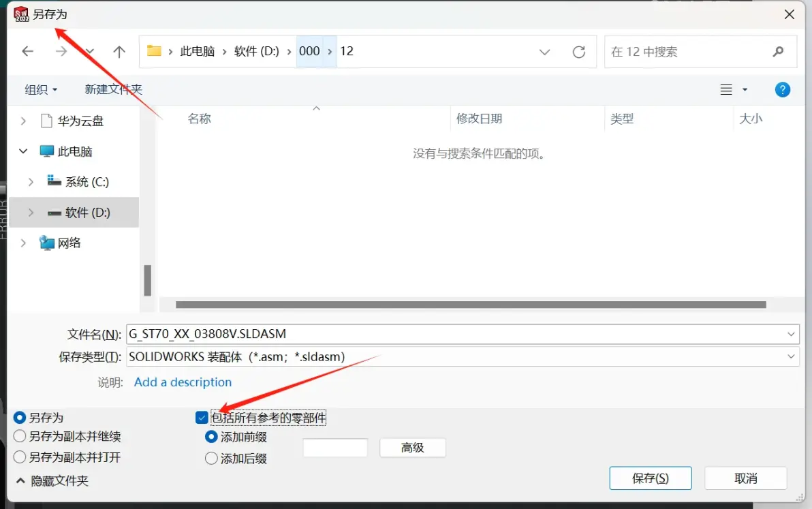Go up one folder level

[x=119, y=51]
